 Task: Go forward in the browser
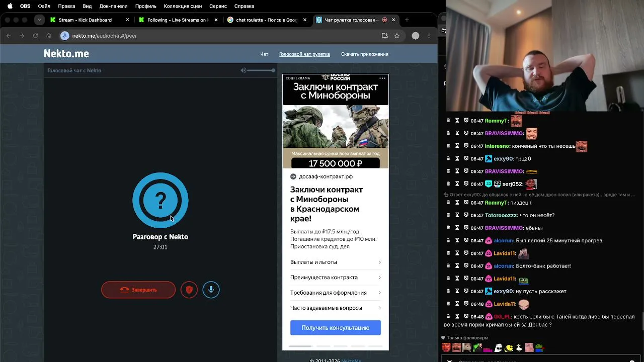pyautogui.click(x=22, y=36)
